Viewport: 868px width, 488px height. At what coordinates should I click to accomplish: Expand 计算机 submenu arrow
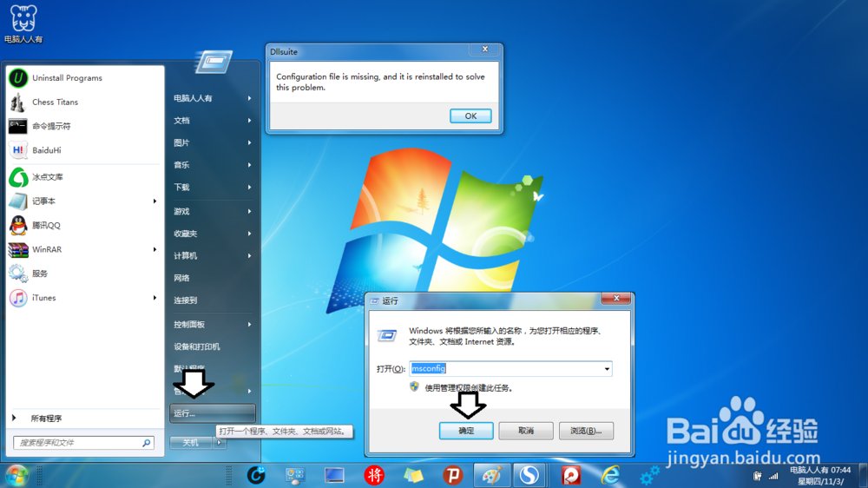coord(250,256)
